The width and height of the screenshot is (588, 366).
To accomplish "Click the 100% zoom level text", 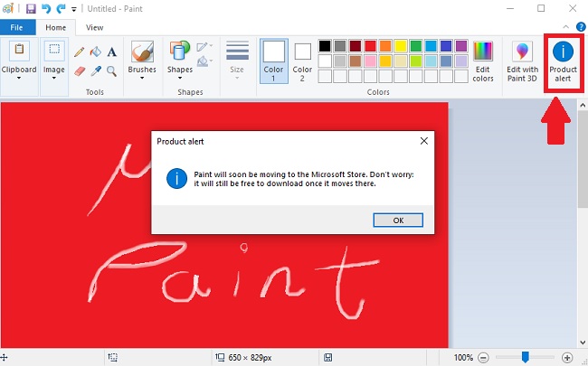I will click(463, 357).
